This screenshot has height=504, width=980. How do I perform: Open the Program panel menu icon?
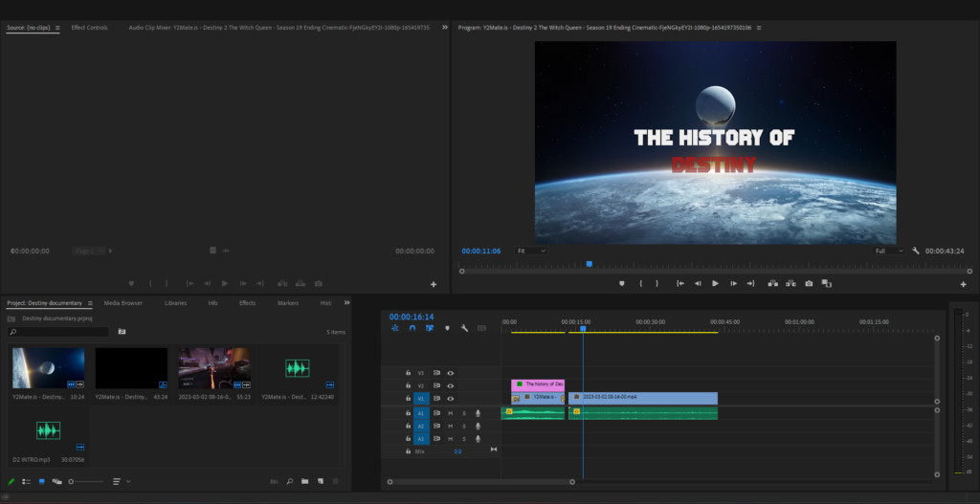pos(758,28)
